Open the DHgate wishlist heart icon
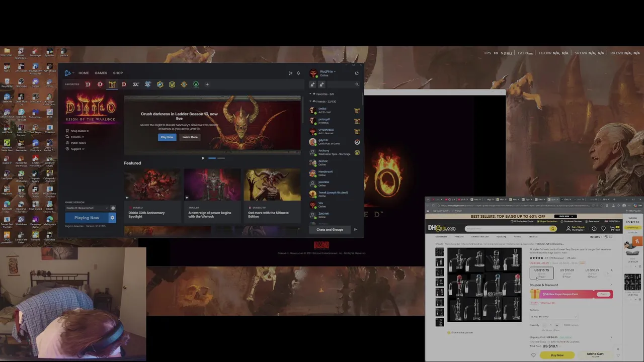Viewport: 644px width, 362px height. [x=603, y=229]
